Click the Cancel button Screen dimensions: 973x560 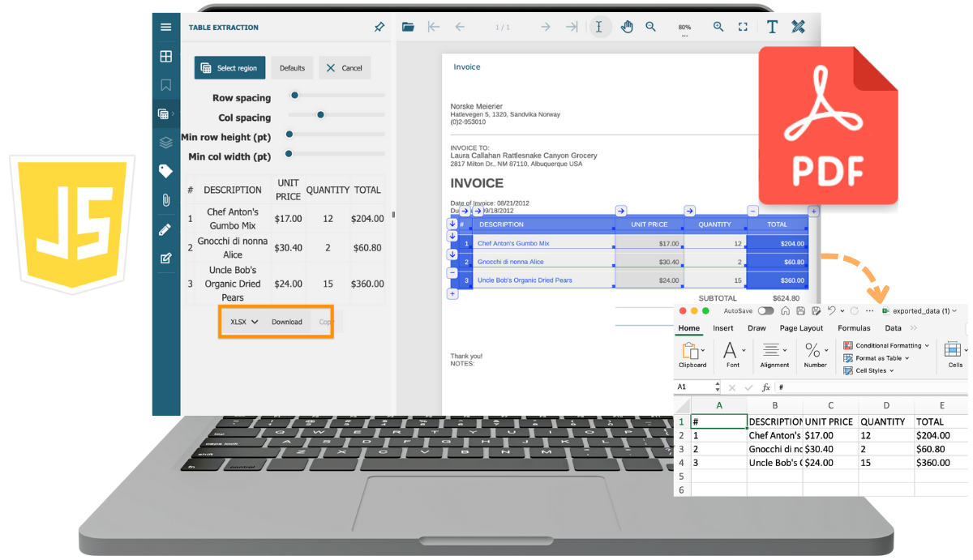pyautogui.click(x=345, y=68)
